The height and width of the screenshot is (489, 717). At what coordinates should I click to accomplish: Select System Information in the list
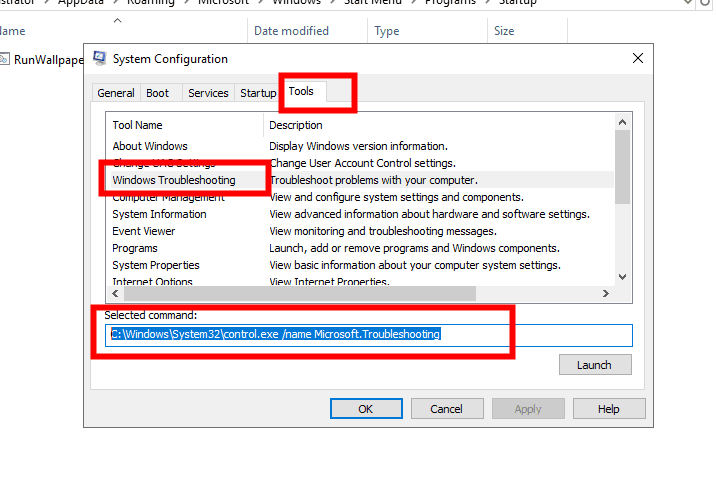point(159,214)
